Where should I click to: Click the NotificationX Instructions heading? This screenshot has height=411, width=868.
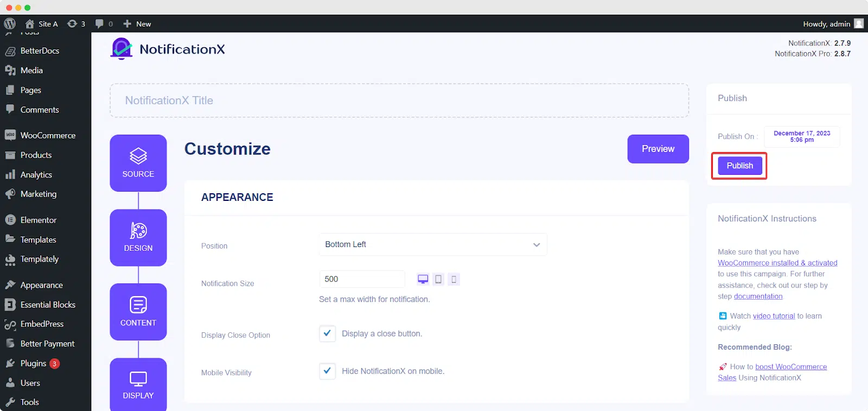(767, 219)
